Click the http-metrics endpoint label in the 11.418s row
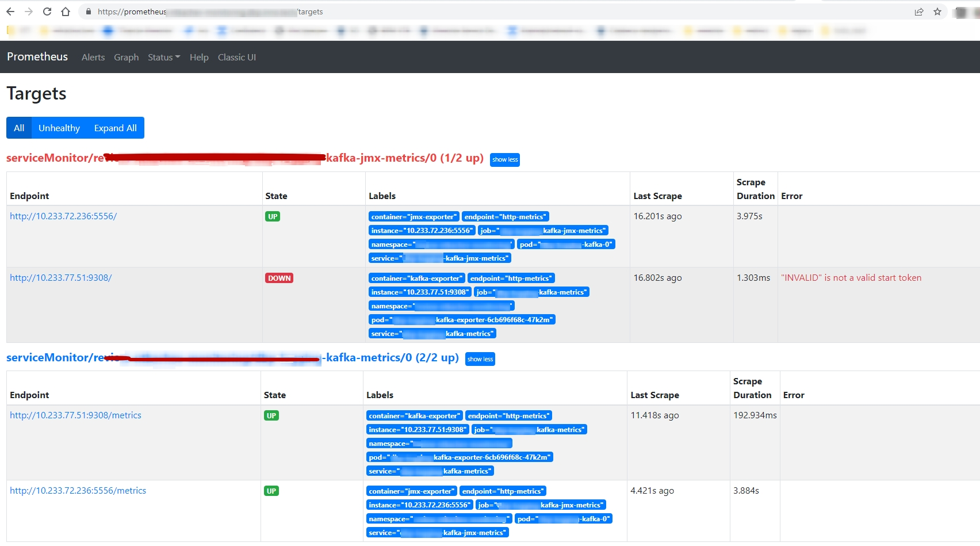Image resolution: width=980 pixels, height=546 pixels. click(509, 416)
